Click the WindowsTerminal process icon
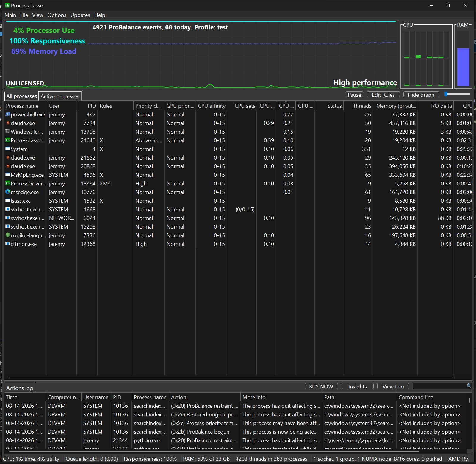The width and height of the screenshot is (476, 464). (8, 132)
